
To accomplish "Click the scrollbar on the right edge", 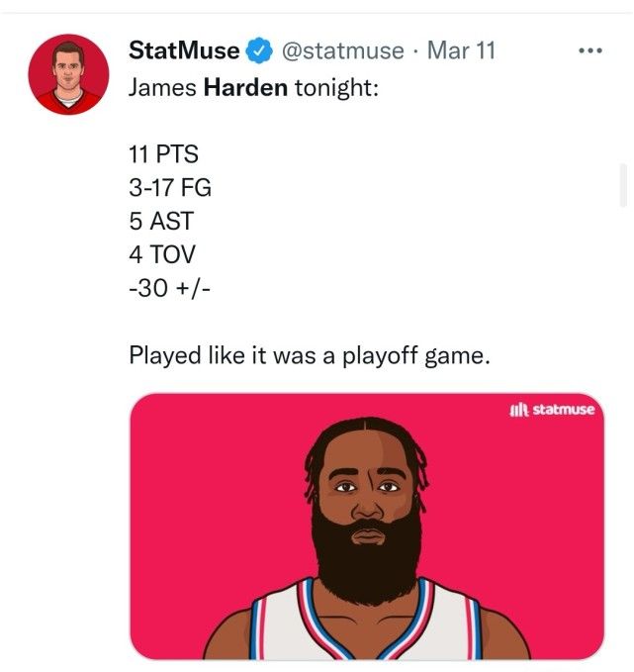I will (622, 188).
